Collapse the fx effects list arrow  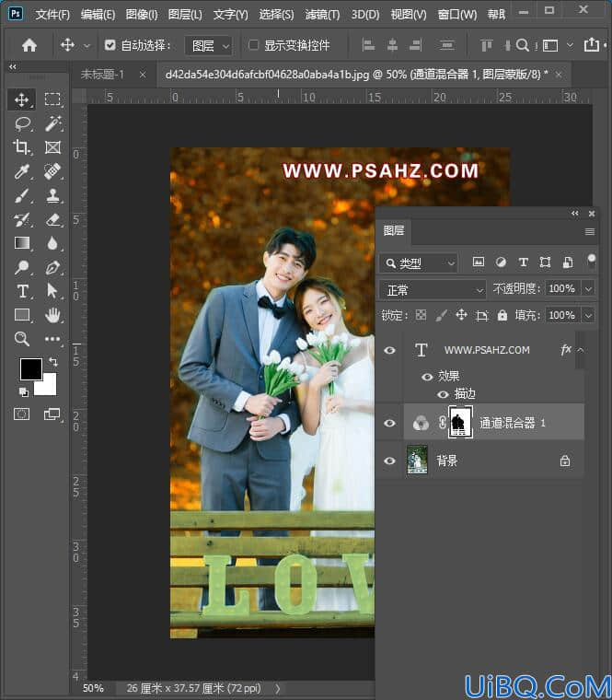pos(580,350)
